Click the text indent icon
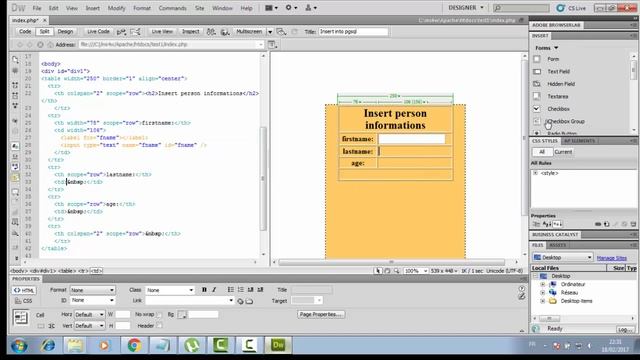Image resolution: width=640 pixels, height=360 pixels. (x=260, y=290)
